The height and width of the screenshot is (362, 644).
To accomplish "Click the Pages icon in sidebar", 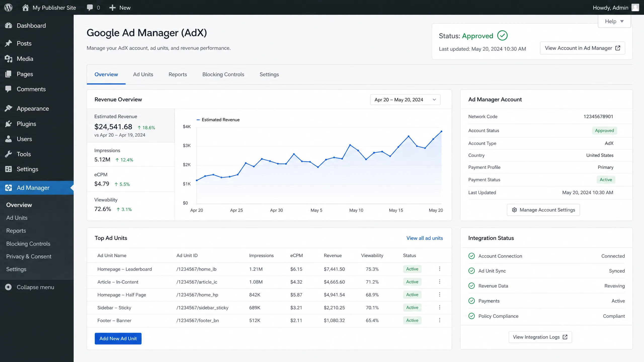I will click(x=9, y=74).
